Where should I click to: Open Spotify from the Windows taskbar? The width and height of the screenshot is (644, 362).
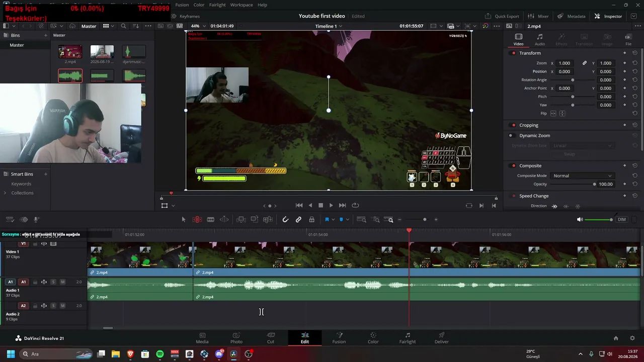(160, 354)
